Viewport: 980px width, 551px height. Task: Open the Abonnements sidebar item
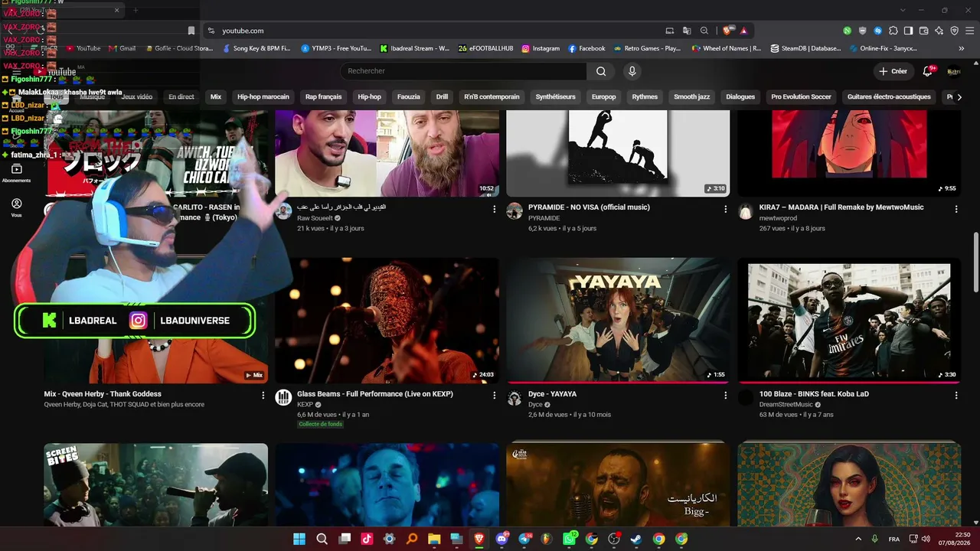click(x=16, y=173)
